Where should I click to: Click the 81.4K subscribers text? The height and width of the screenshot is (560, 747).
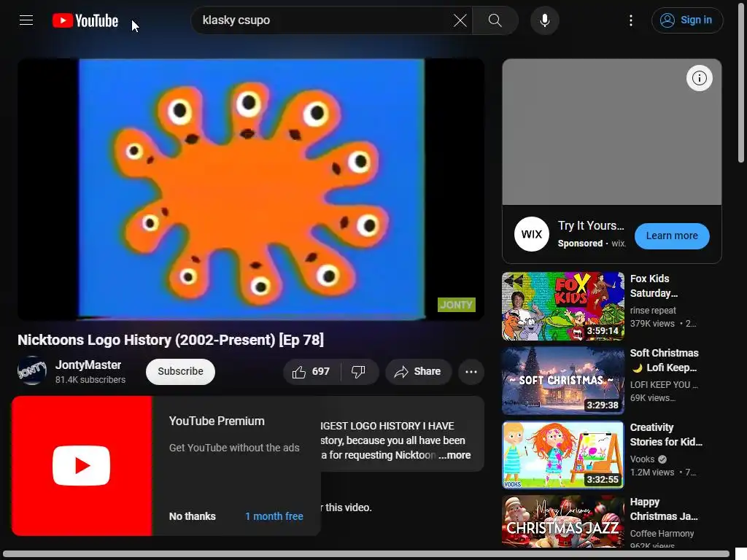(x=90, y=379)
